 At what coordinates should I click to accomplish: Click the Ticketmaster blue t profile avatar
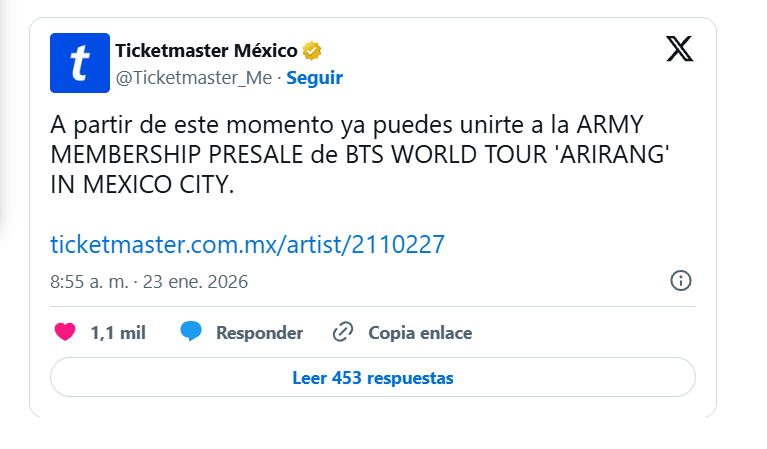coord(79,63)
